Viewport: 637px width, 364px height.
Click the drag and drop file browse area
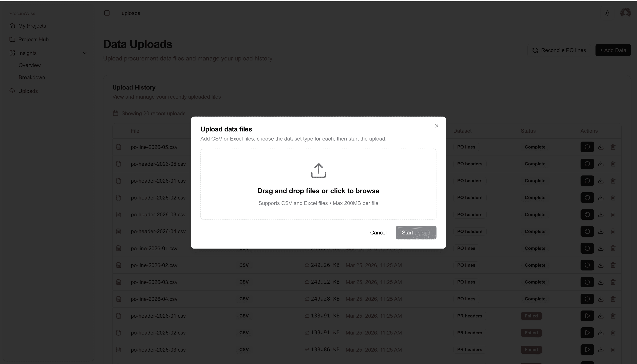coord(318,184)
